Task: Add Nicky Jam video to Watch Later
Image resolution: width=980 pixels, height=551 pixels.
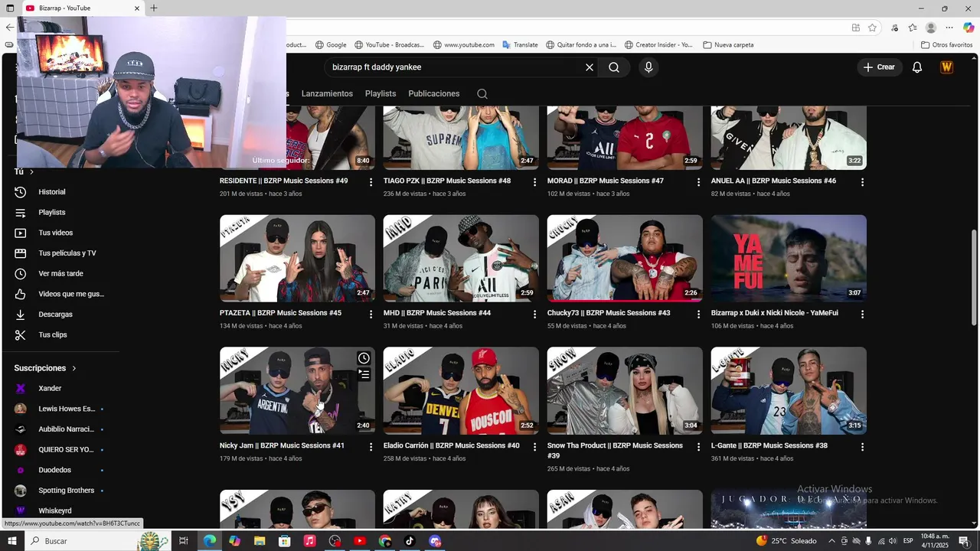Action: [x=364, y=358]
